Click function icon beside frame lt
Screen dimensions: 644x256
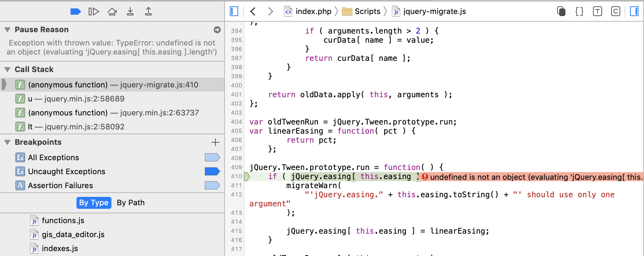tap(20, 127)
